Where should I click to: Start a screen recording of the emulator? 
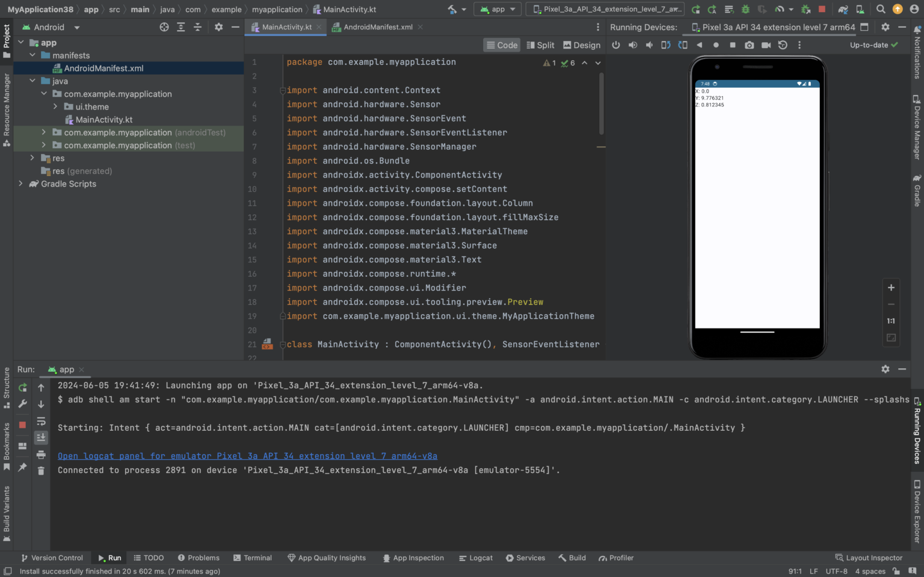(766, 45)
